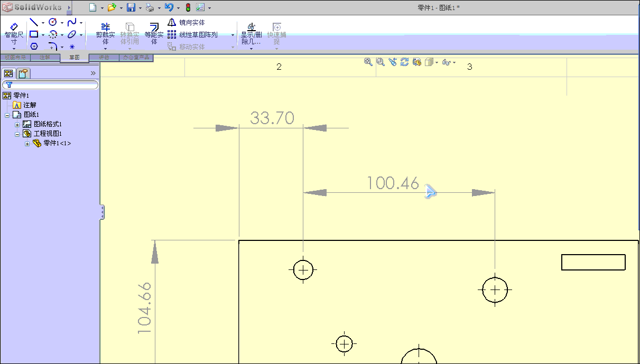Image resolution: width=640 pixels, height=364 pixels.
Task: Click Linear Sketch Pattern (线性草图阵列)
Action: pyautogui.click(x=192, y=34)
